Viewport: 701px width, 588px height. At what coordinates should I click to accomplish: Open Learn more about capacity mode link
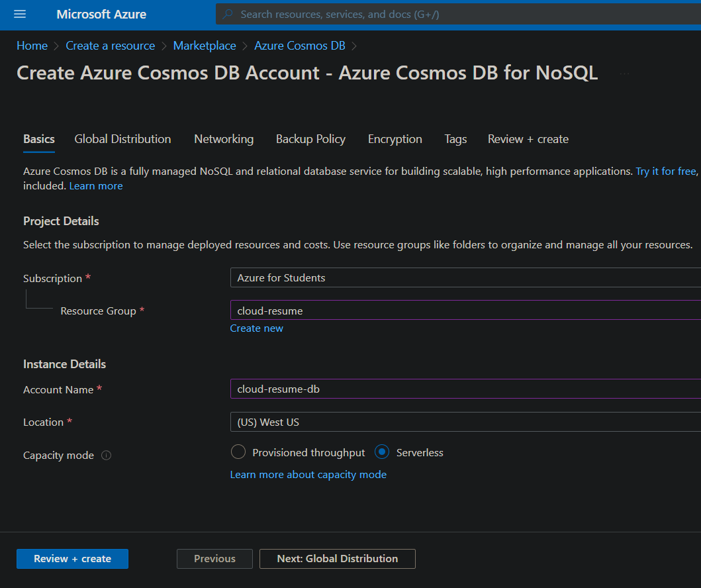[308, 474]
